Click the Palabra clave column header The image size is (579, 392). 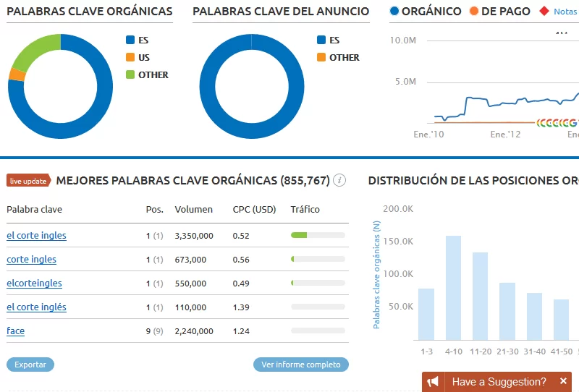[x=34, y=209]
